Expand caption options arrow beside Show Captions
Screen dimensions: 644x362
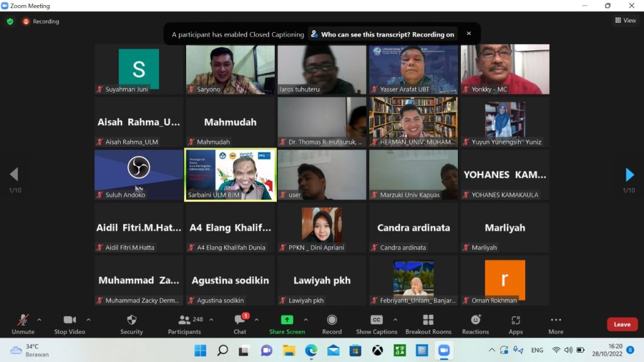click(x=395, y=319)
